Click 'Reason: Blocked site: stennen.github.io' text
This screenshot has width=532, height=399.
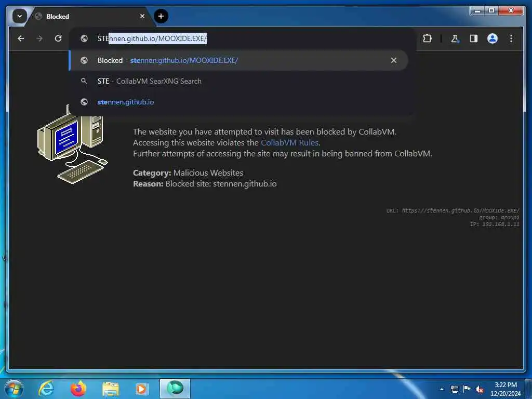click(205, 184)
